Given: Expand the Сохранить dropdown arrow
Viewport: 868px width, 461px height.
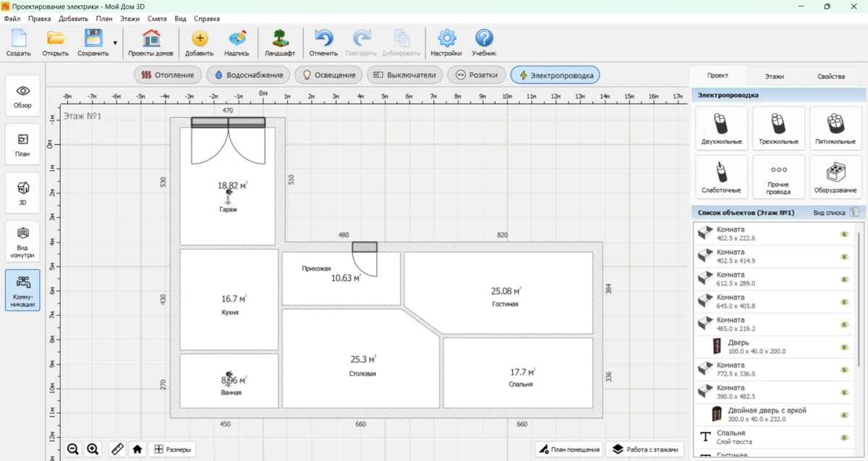Looking at the screenshot, I should click(115, 43).
